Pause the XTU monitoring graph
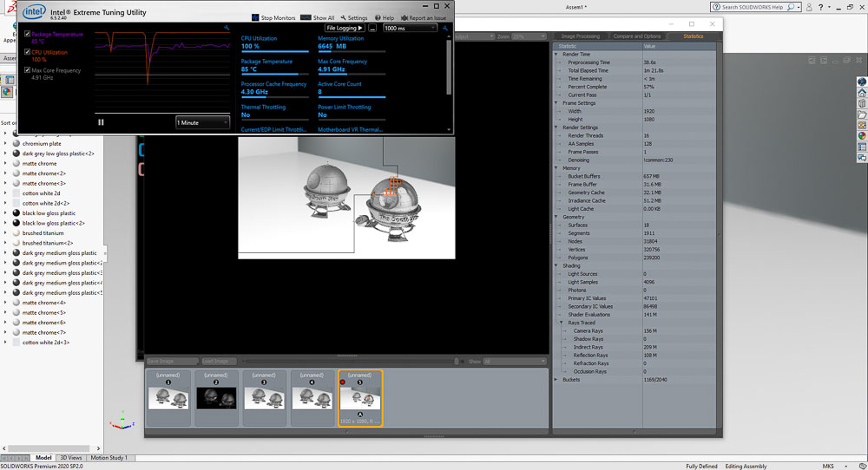This screenshot has height=470, width=868. (101, 122)
